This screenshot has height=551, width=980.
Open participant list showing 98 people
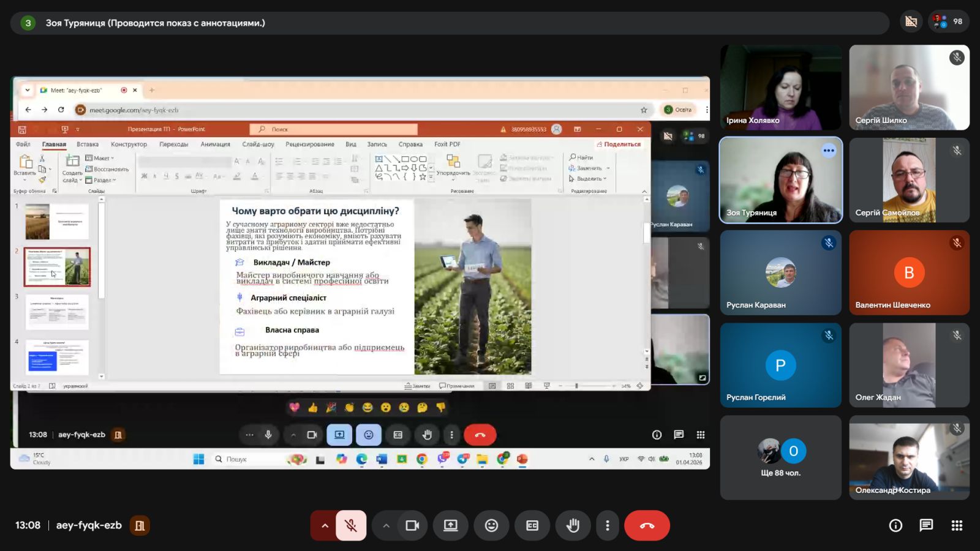pyautogui.click(x=949, y=22)
